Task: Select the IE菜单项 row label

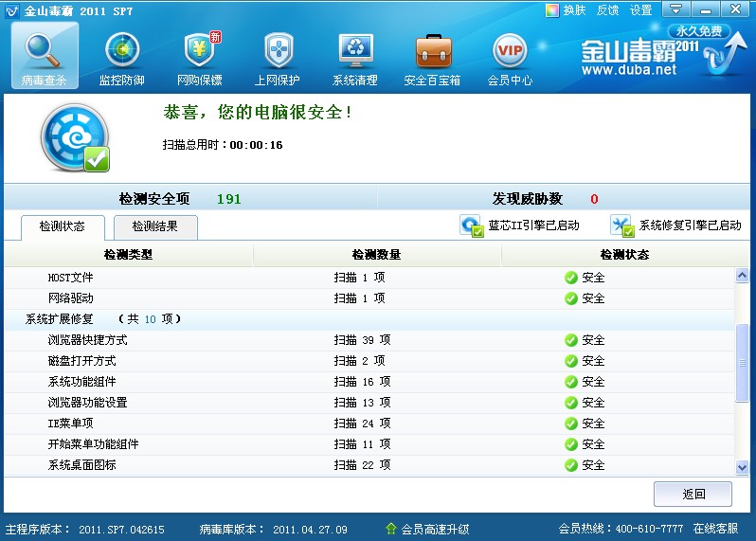Action: pyautogui.click(x=70, y=424)
